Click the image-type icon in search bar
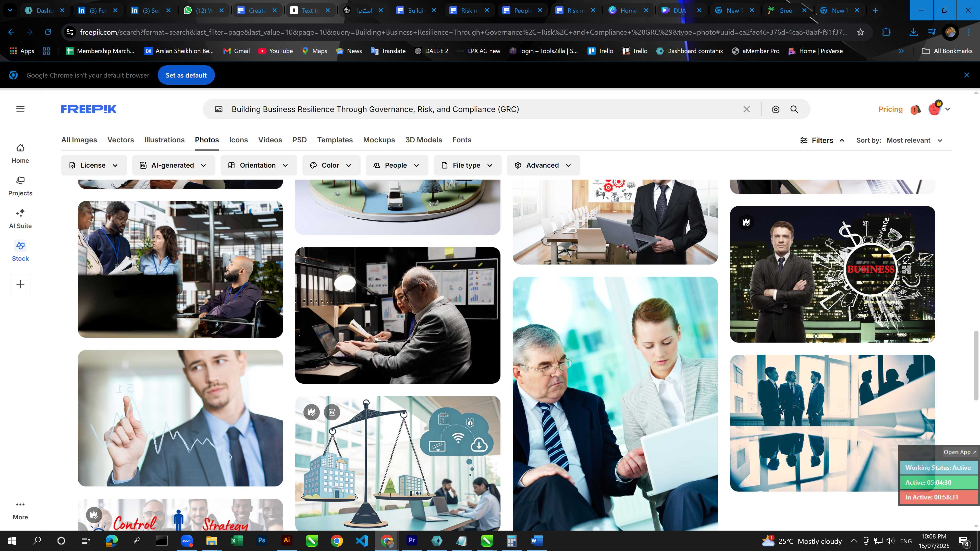 219,109
